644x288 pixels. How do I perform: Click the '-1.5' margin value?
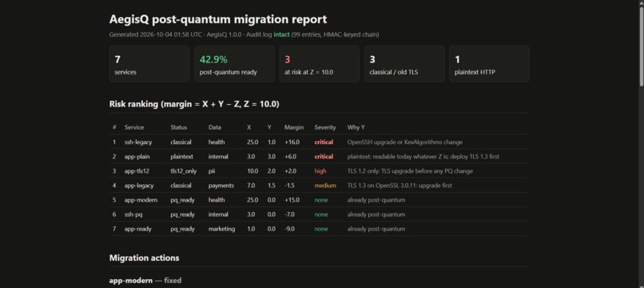click(x=289, y=186)
